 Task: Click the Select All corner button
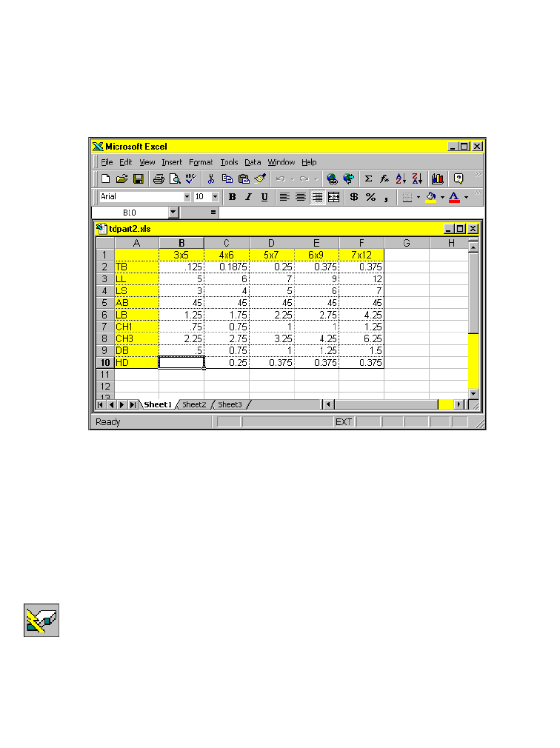point(105,243)
